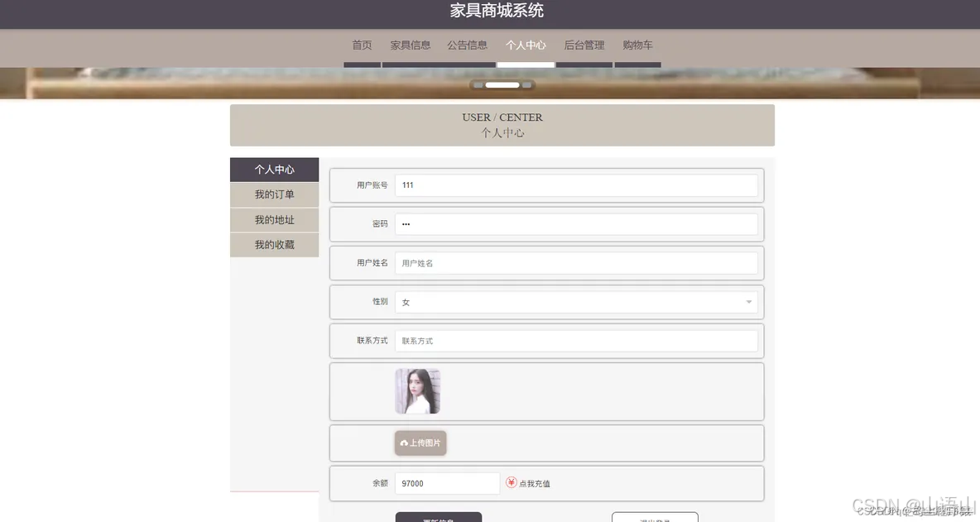This screenshot has width=980, height=522.
Task: Click the left carousel dot
Action: 478,84
